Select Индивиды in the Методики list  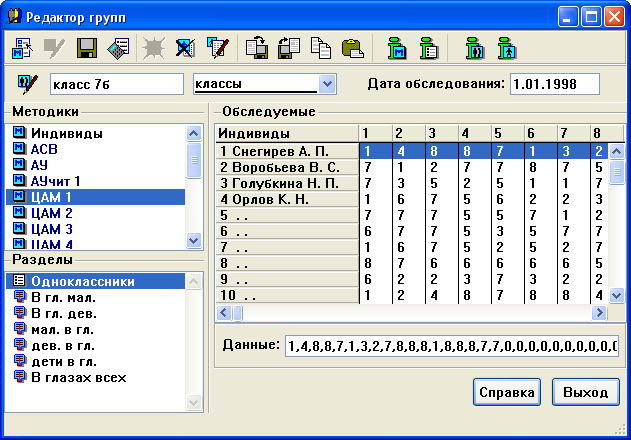(x=95, y=133)
